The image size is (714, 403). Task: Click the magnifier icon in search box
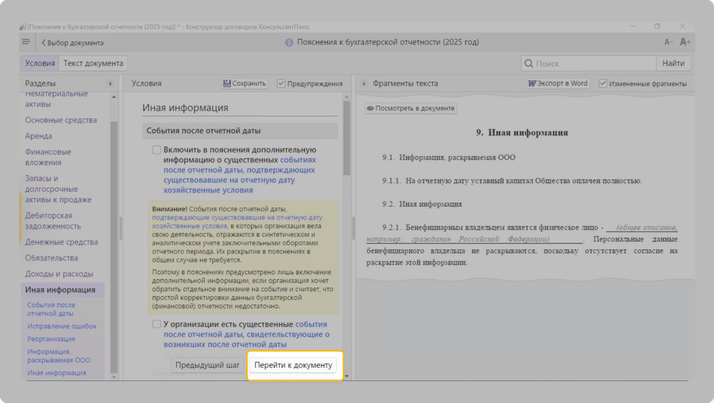click(530, 63)
